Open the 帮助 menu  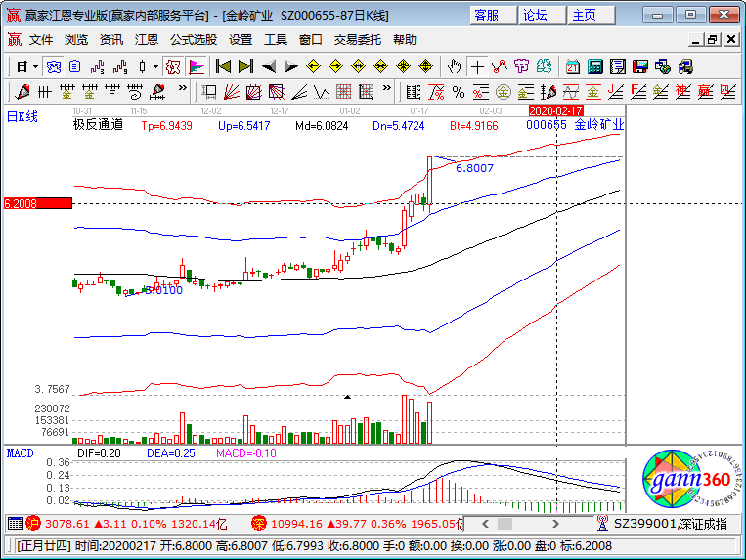405,40
